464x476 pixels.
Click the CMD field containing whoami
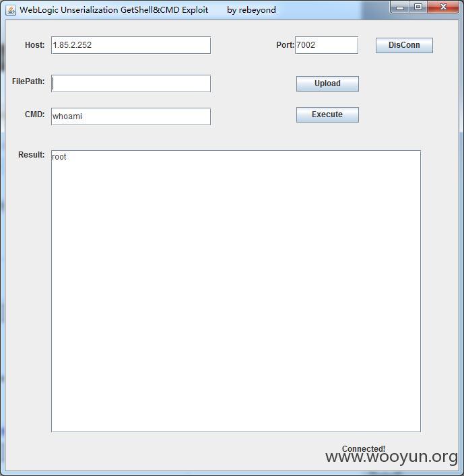pyautogui.click(x=131, y=116)
